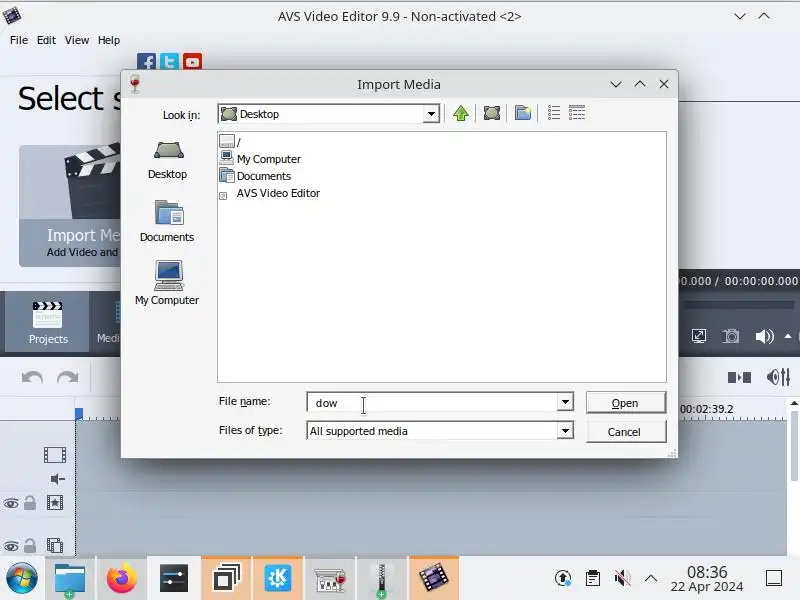Screen dimensions: 800x600
Task: Open the clipboard tray icon
Action: (x=593, y=579)
